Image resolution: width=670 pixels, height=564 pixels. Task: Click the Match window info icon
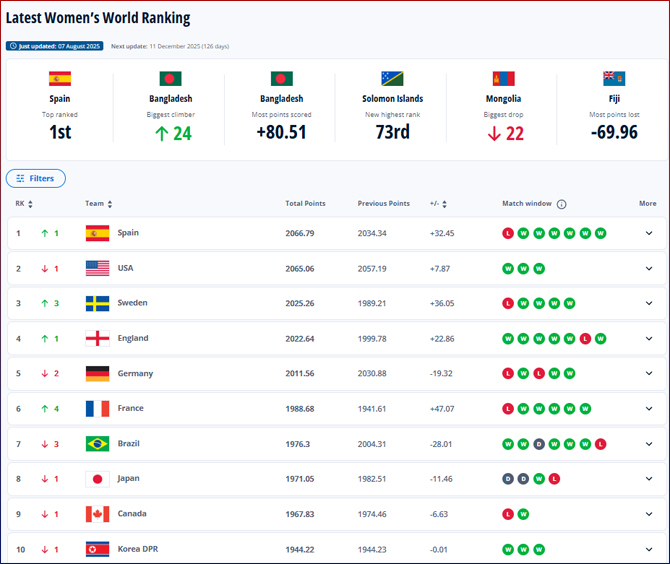(562, 204)
